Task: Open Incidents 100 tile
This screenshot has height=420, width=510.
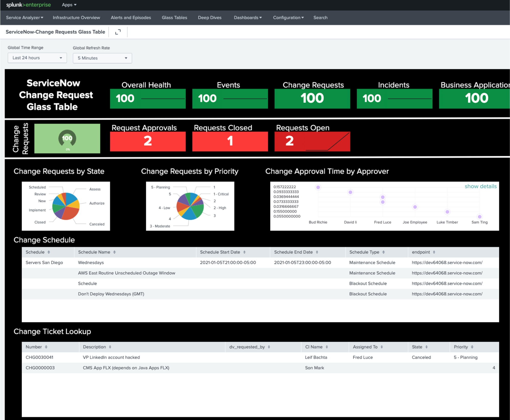Action: coord(394,99)
